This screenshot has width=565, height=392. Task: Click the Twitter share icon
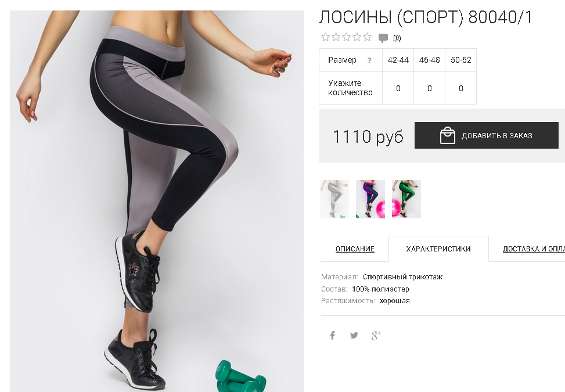[x=354, y=336]
